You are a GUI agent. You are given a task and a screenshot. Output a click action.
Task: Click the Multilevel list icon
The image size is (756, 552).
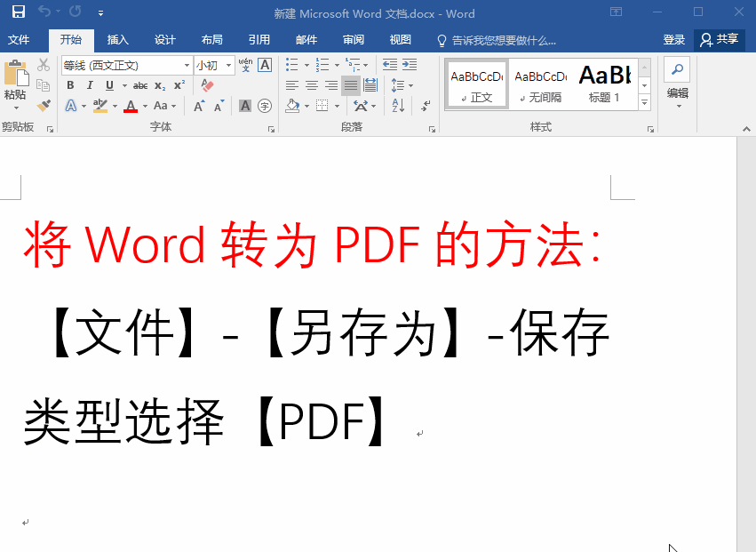[353, 65]
